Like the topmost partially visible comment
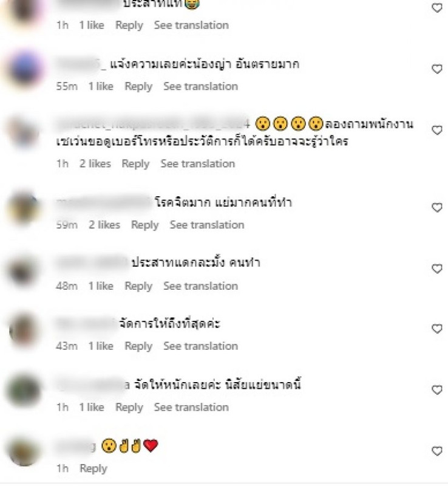 pos(437,8)
